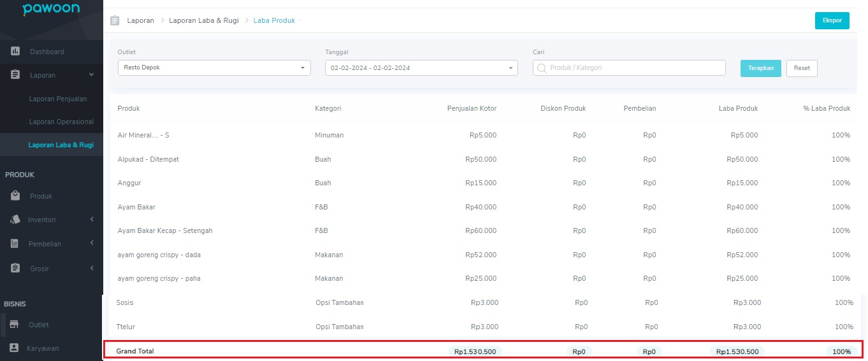The image size is (868, 361).
Task: Click the Ekspor button
Action: pos(832,20)
